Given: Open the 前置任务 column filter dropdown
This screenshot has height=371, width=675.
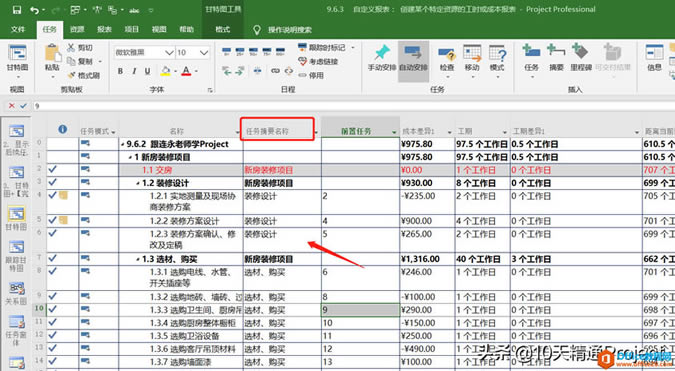Looking at the screenshot, I should pos(394,132).
